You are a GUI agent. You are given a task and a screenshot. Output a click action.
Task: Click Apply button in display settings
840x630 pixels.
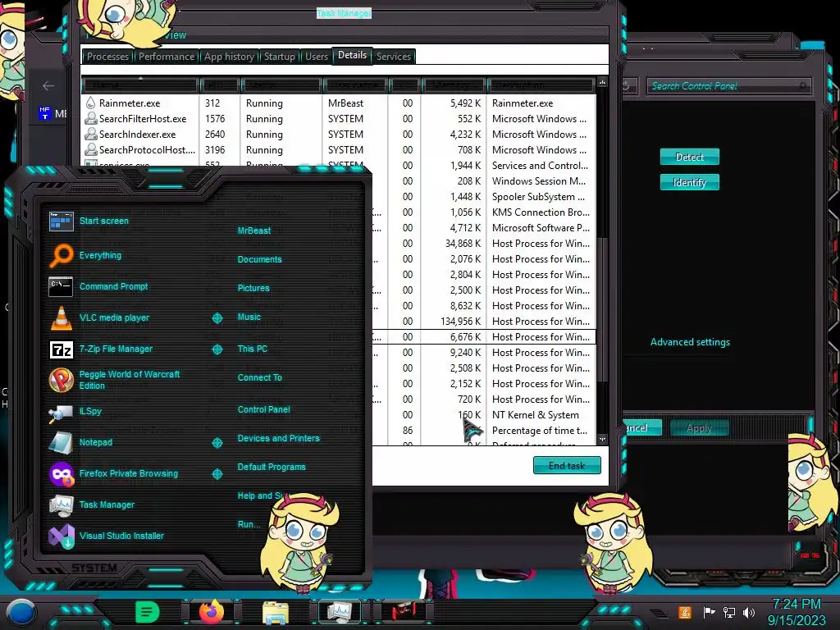click(699, 428)
